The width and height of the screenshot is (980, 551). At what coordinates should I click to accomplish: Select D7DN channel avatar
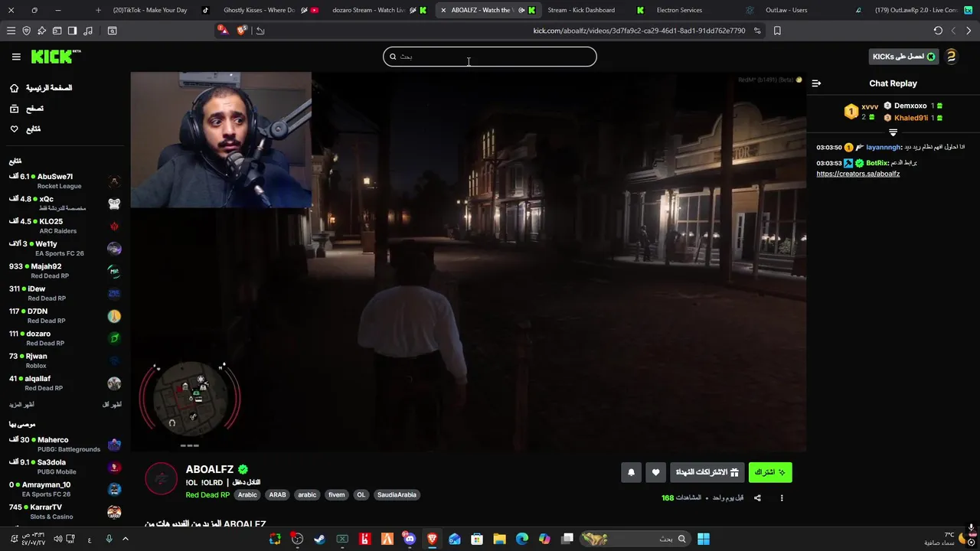coord(114,316)
